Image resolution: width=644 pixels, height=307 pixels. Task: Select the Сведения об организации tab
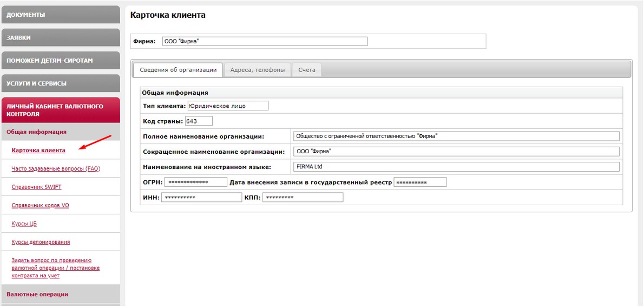(x=178, y=70)
